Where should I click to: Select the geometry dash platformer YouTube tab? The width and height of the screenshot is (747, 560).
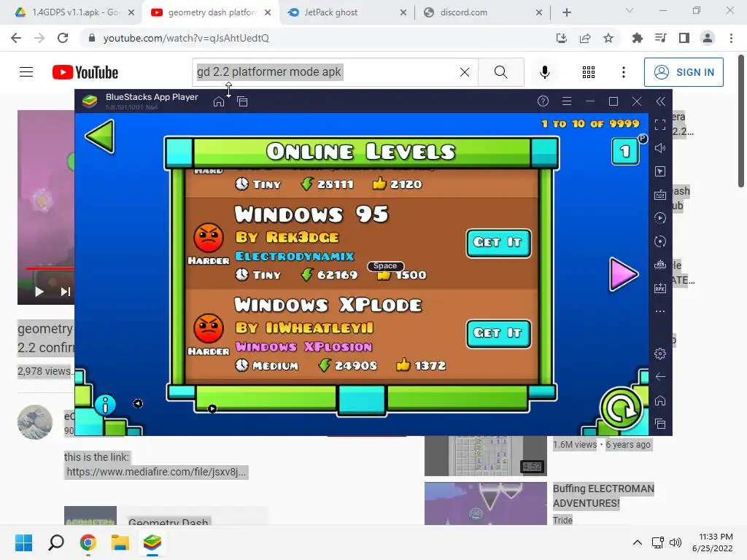point(210,12)
